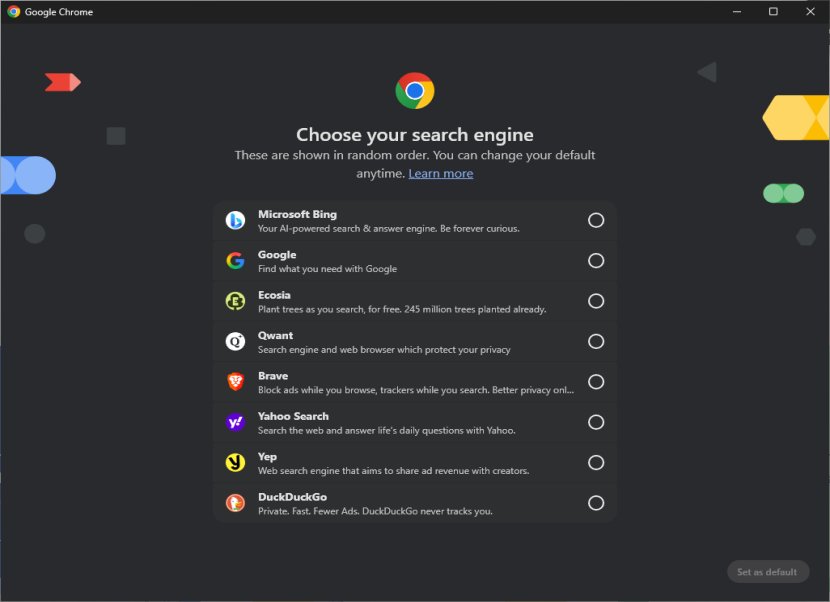Click the Qwant logo icon
This screenshot has height=602, width=830.
(235, 342)
